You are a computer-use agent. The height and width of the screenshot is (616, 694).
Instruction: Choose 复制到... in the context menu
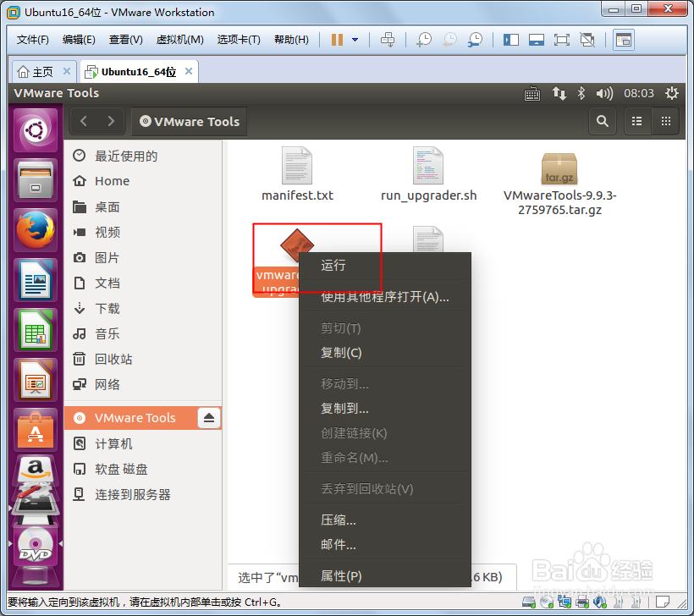pos(384,408)
